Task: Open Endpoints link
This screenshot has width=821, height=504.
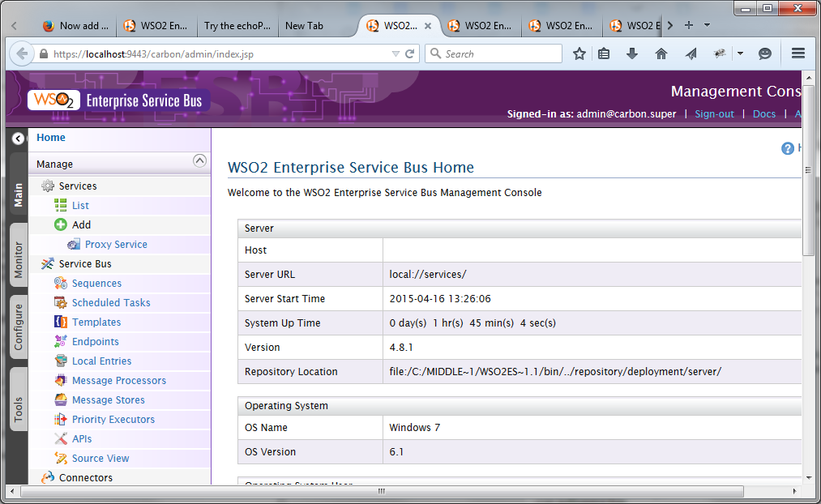Action: (x=96, y=341)
